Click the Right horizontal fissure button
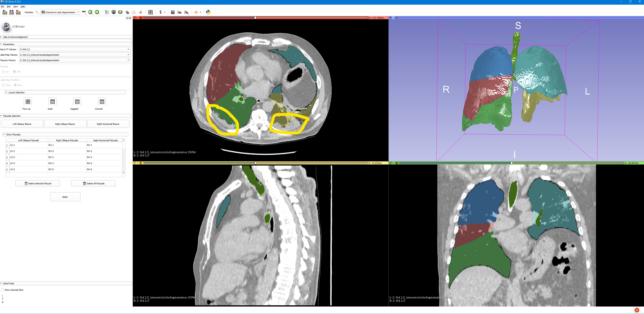The image size is (644, 314). (108, 124)
